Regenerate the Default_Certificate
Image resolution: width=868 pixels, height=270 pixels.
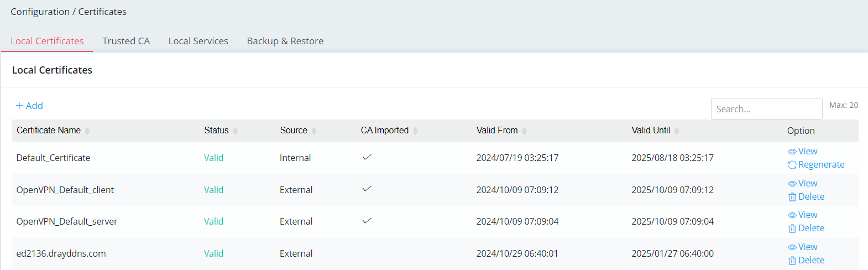pos(816,164)
